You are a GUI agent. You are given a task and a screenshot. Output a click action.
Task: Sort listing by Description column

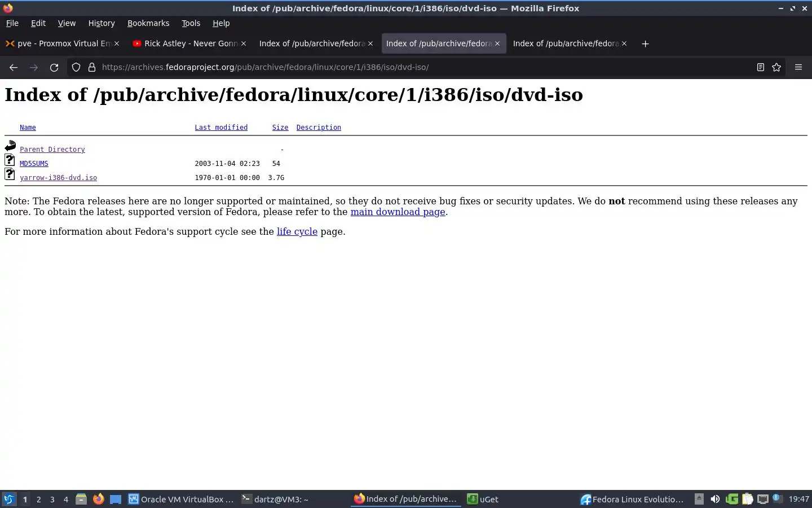pos(319,128)
